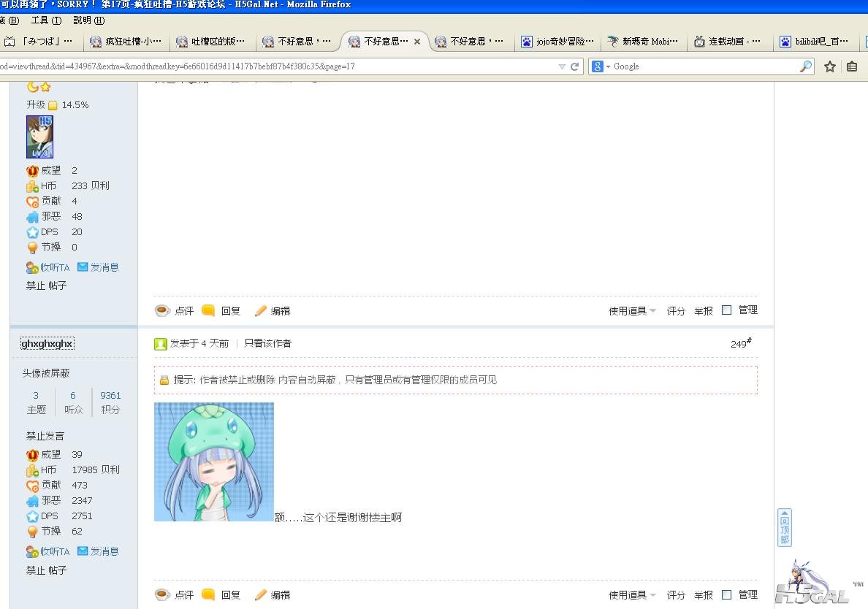The height and width of the screenshot is (609, 868).
Task: Click the 编辑 pencil icon in the upper post
Action: click(x=260, y=310)
